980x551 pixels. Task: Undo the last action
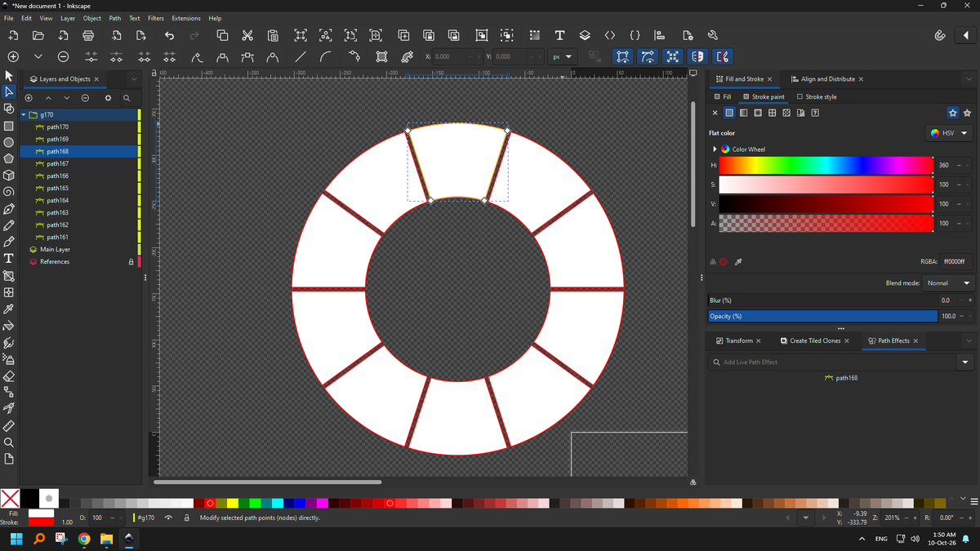coord(169,35)
